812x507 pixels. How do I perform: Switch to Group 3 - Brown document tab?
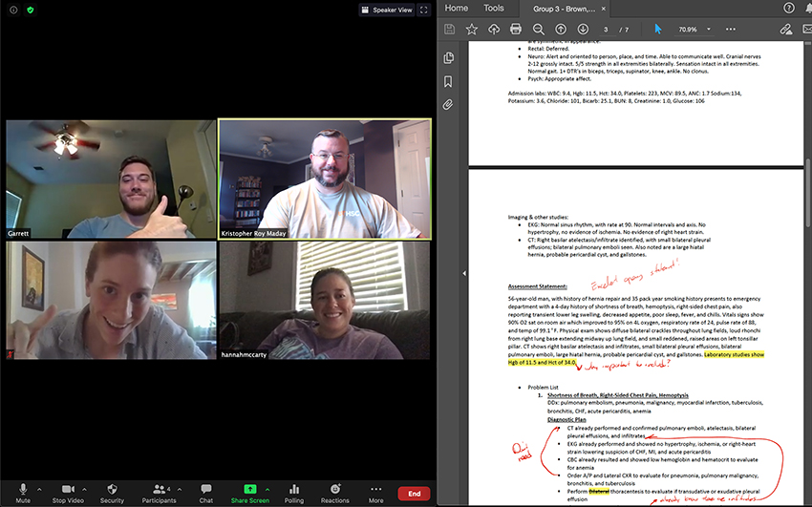564,9
